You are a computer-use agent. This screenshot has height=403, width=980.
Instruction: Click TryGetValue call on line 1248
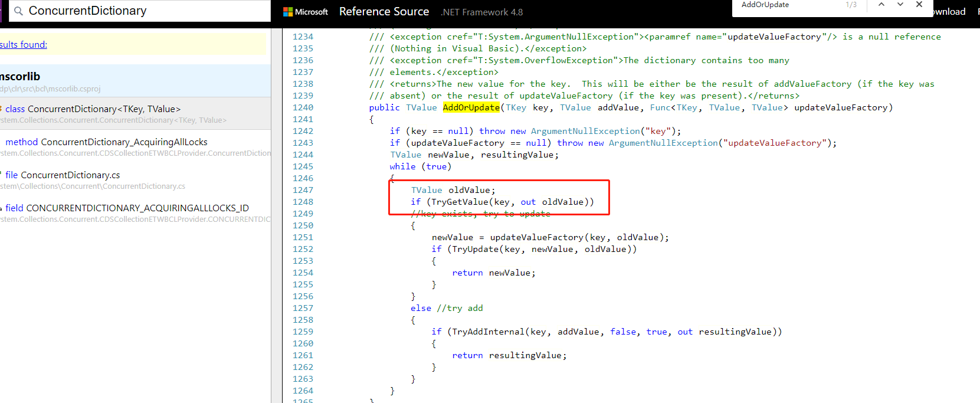(460, 202)
